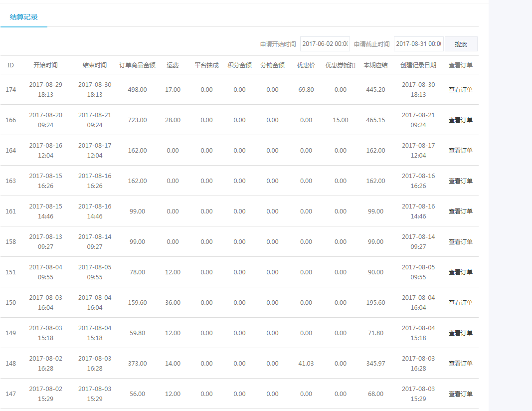The height and width of the screenshot is (411, 532).
Task: Show orders for record ID 149
Action: [x=460, y=333]
